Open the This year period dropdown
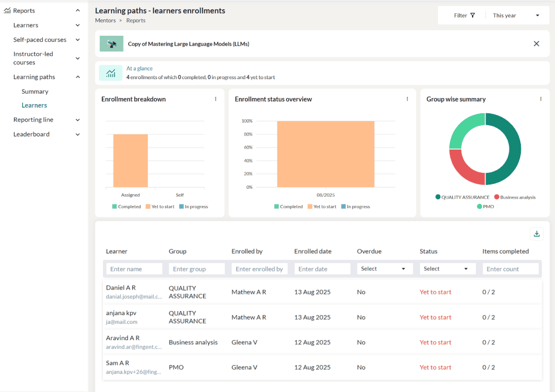This screenshot has height=392, width=555. point(516,15)
